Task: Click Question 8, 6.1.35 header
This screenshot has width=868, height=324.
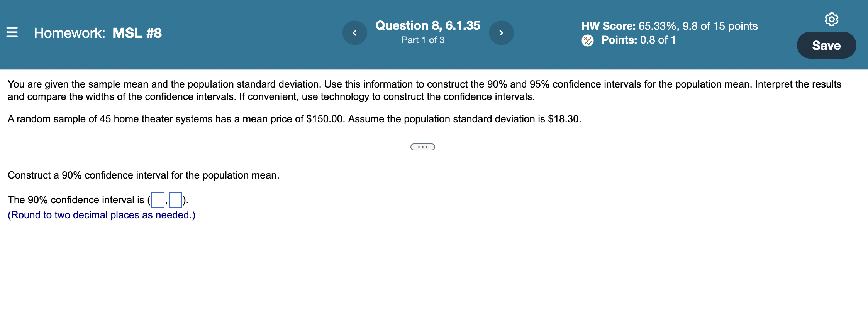Action: pyautogui.click(x=428, y=25)
